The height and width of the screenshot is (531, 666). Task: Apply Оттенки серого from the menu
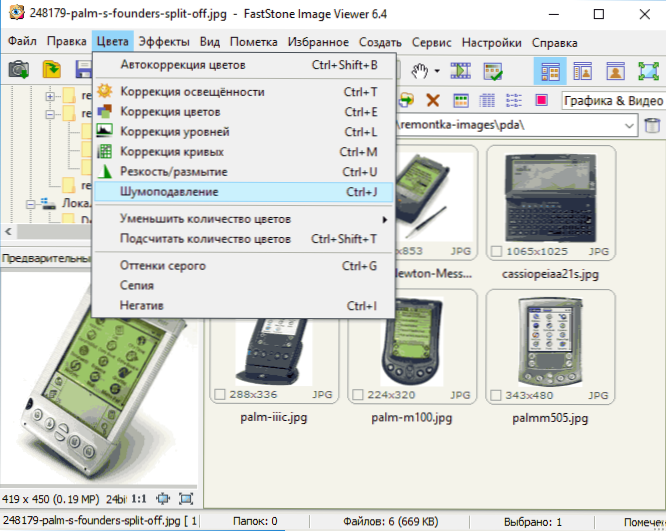pos(244,266)
